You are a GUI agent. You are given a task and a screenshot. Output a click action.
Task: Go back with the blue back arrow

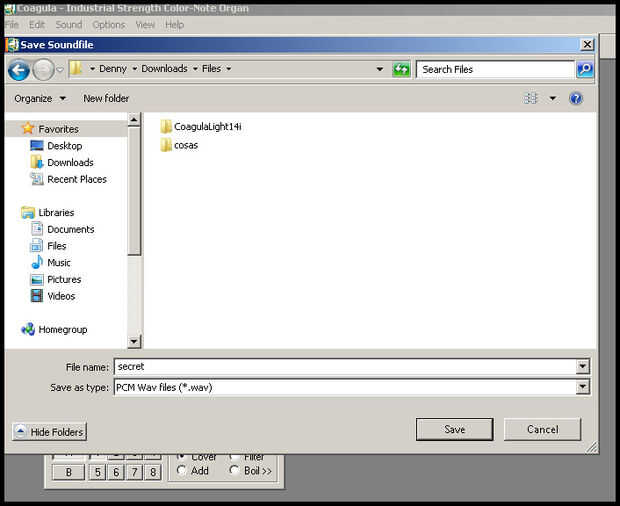tap(19, 70)
